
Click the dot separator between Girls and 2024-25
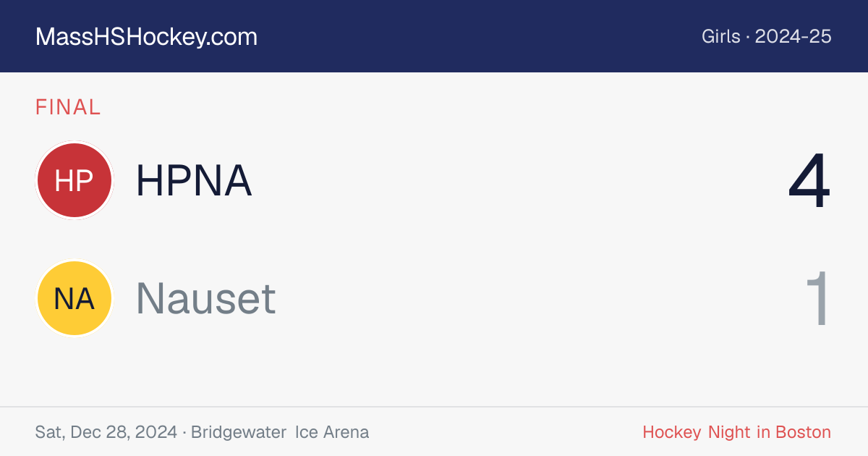click(x=748, y=37)
